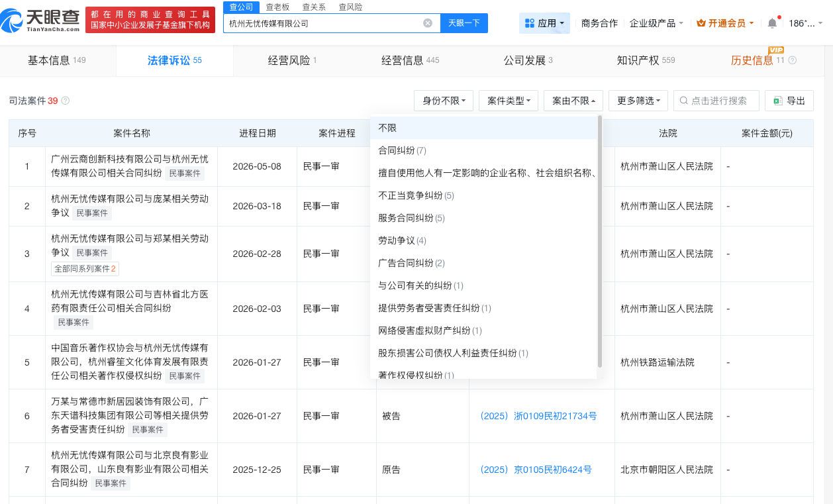Open the 案件类型 filter dropdown
The width and height of the screenshot is (833, 504).
click(x=509, y=101)
